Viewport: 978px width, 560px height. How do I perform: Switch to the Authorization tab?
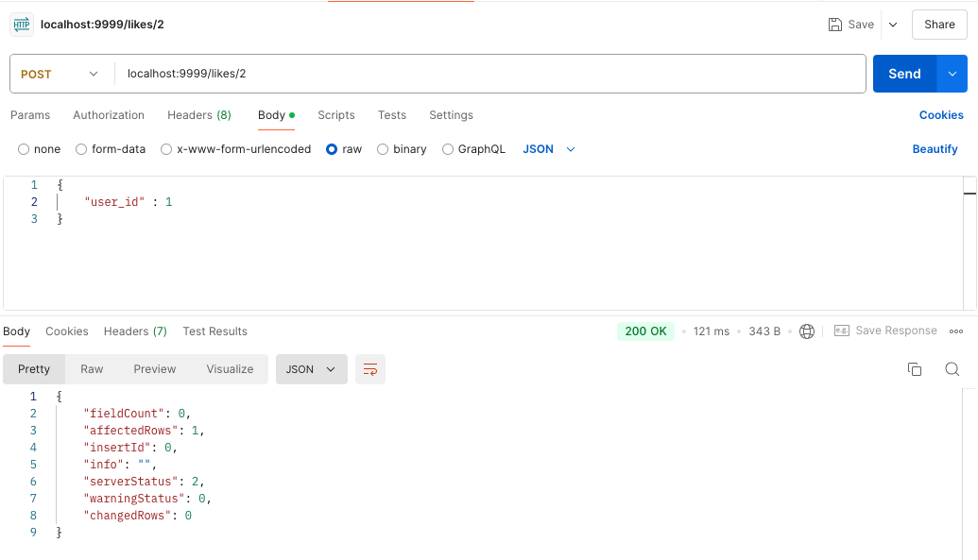[x=109, y=115]
